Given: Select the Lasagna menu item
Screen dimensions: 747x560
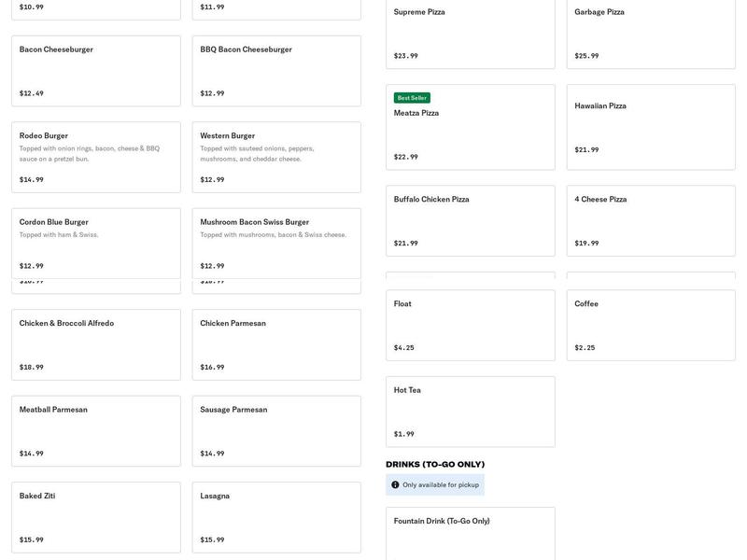Looking at the screenshot, I should [276, 516].
